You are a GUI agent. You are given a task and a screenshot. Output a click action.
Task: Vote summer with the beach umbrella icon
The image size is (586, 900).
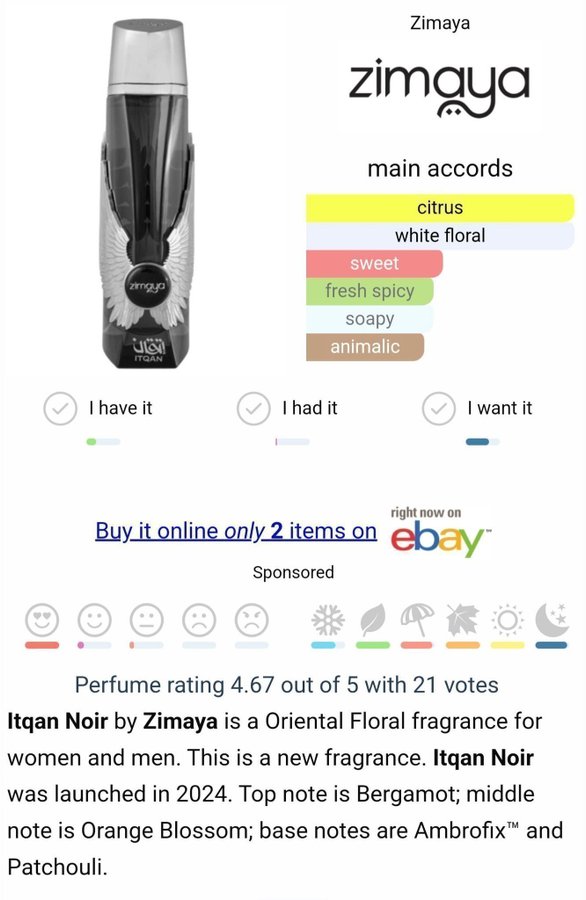pyautogui.click(x=417, y=620)
